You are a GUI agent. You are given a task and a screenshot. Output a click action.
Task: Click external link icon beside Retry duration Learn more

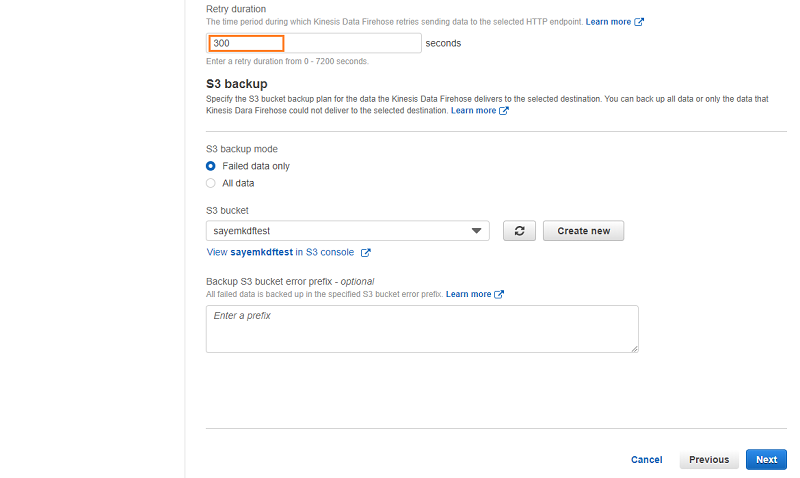point(639,22)
